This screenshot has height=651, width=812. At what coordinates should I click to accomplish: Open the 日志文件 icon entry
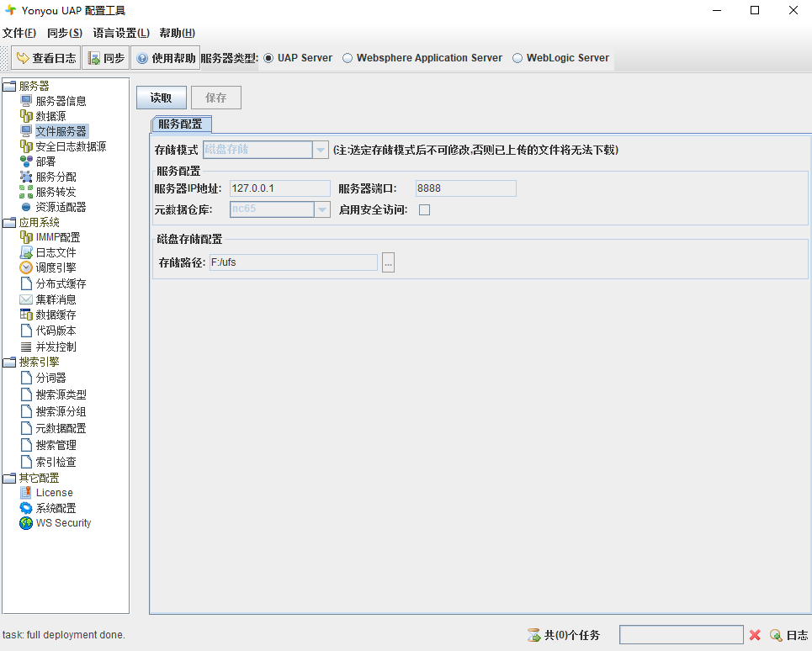point(26,252)
